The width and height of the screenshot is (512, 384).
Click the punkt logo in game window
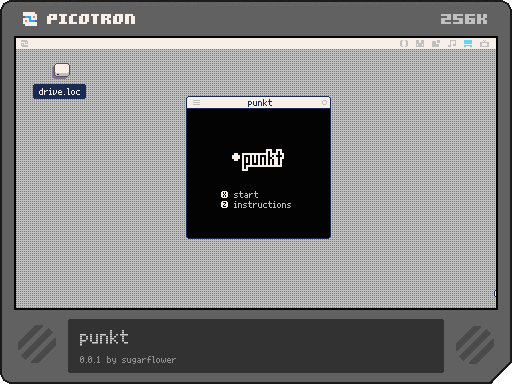[258, 160]
